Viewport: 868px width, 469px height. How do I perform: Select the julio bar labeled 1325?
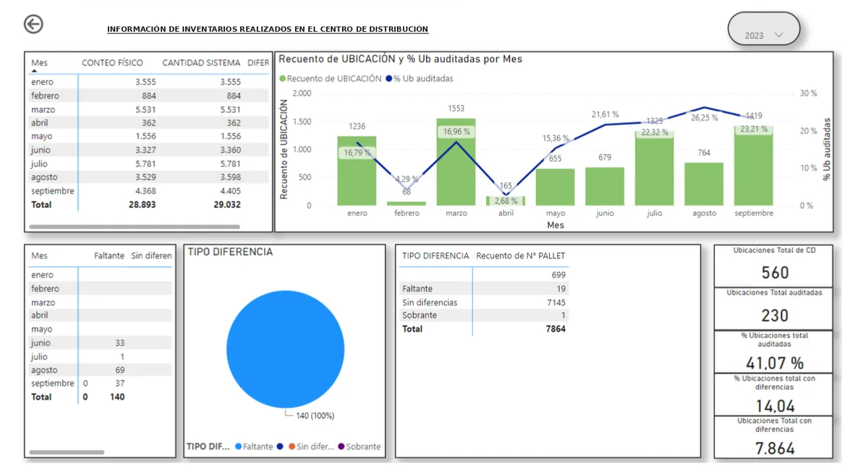pyautogui.click(x=655, y=168)
